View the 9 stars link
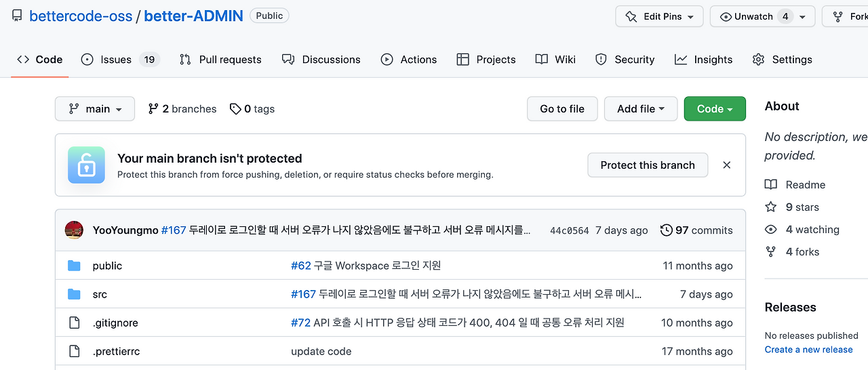The width and height of the screenshot is (868, 370). click(802, 207)
